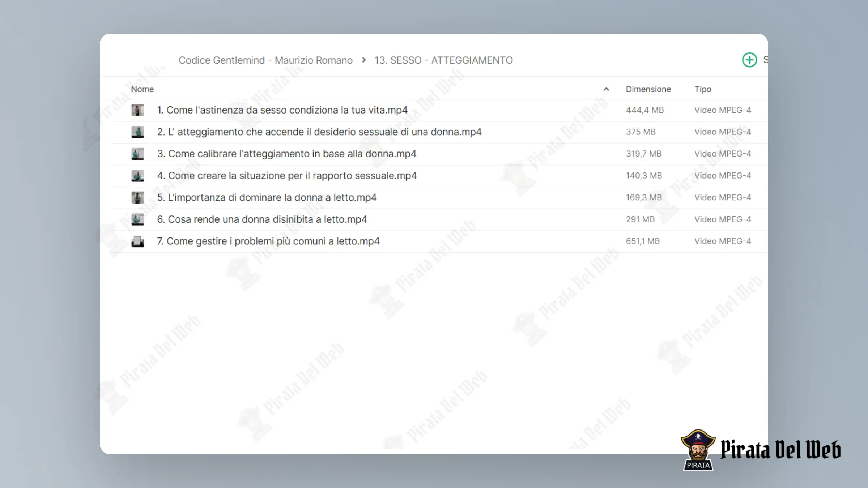Click the green plus add icon
The image size is (868, 488).
tap(749, 60)
